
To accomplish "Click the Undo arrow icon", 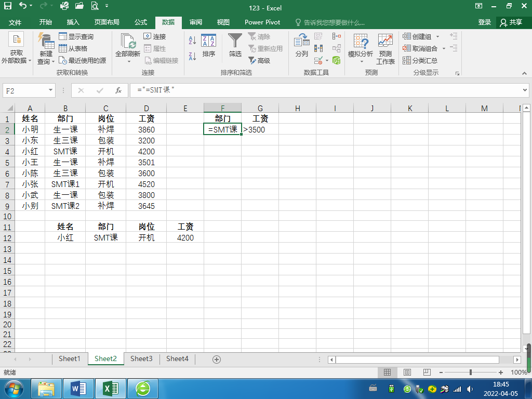I will [x=23, y=6].
